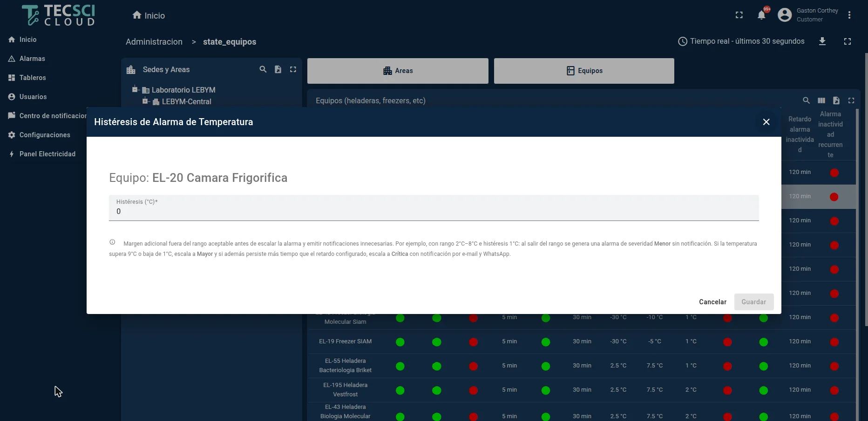Search in the Equipos table widget

[807, 100]
